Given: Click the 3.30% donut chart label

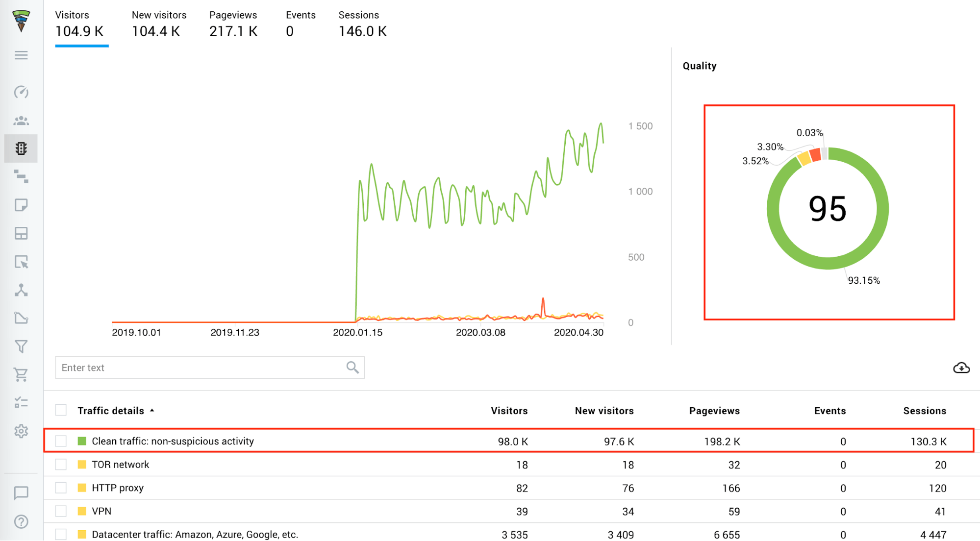Looking at the screenshot, I should pos(770,147).
